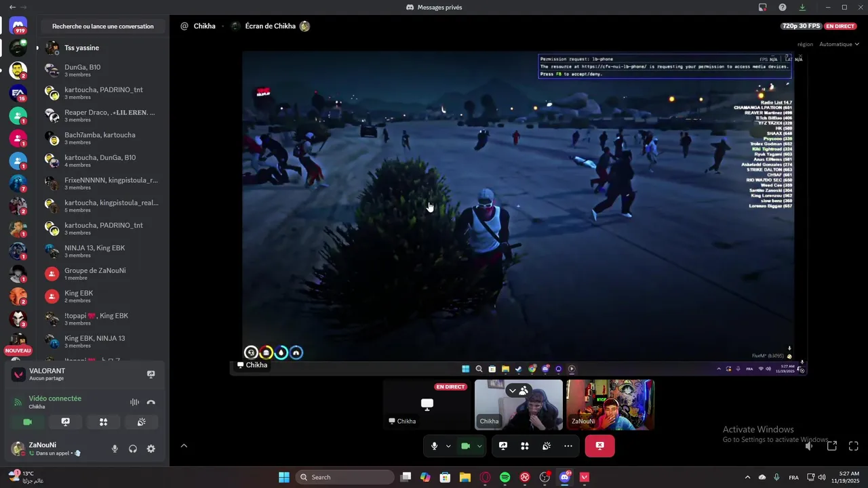Expand microphone input options arrow
The image size is (868, 488).
448,446
